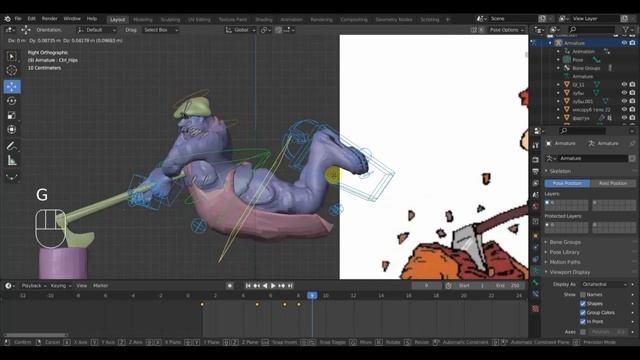Open the Pose Options dropdown

coord(507,30)
